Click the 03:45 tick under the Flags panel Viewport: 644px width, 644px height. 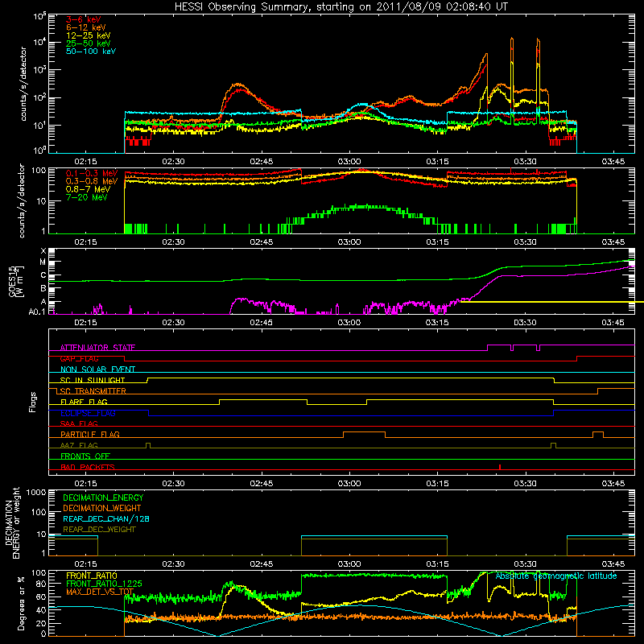613,484
